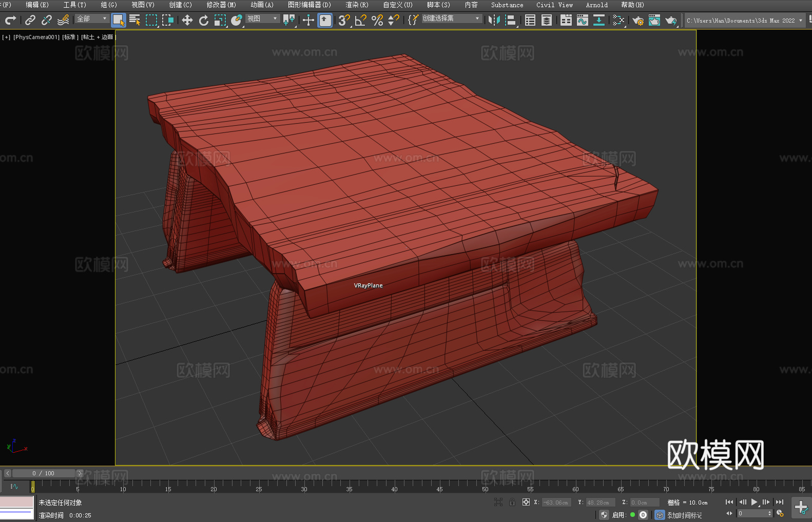Toggle the Scene Explorer icon
The width and height of the screenshot is (812, 522).
pos(530,20)
